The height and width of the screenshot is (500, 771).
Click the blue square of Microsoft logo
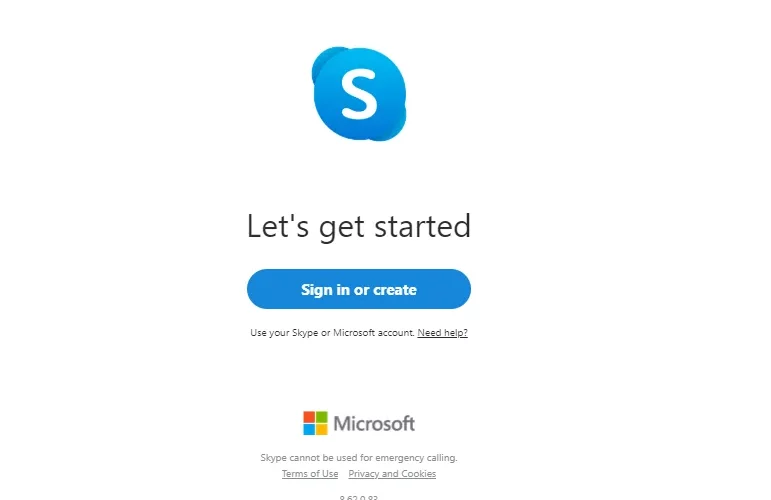[309, 430]
